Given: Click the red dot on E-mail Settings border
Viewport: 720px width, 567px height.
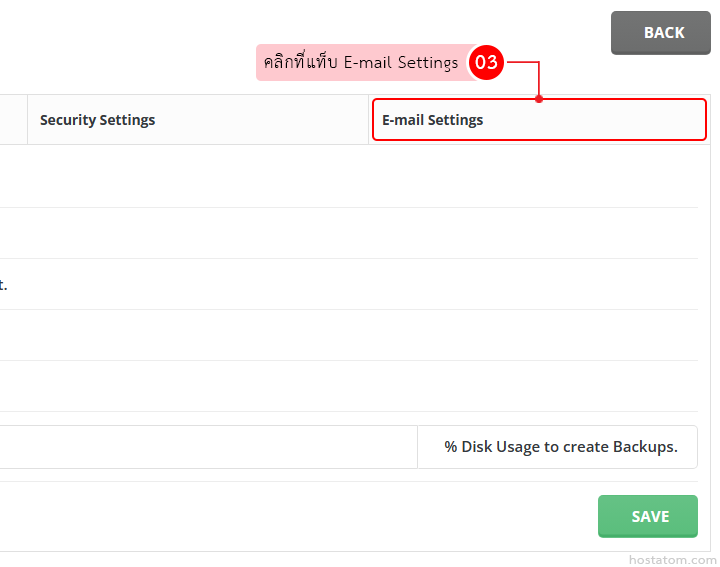Looking at the screenshot, I should [x=539, y=99].
